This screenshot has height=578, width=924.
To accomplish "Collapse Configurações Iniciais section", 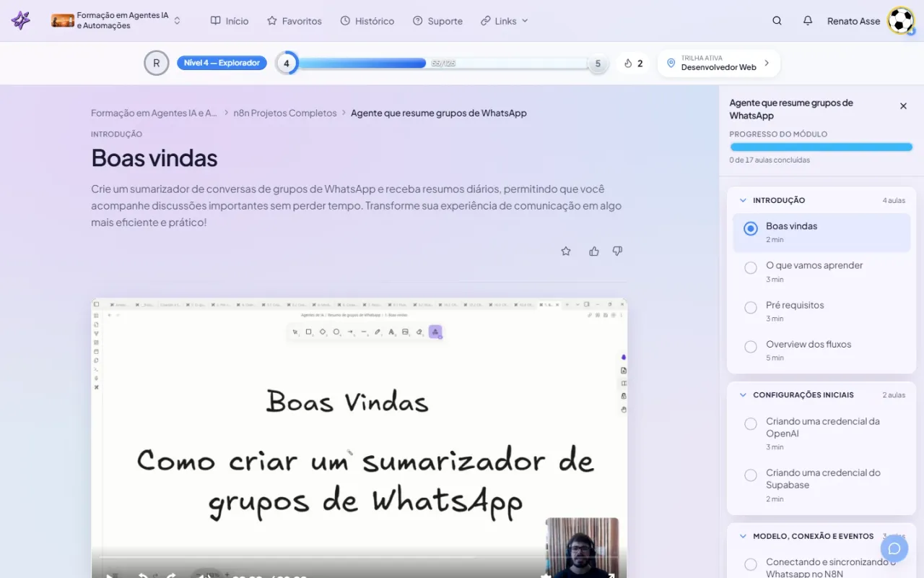I will tap(743, 395).
